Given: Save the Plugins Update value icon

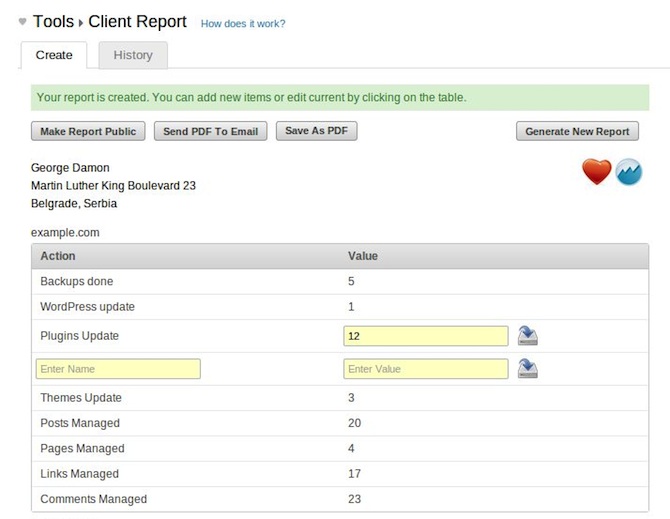Looking at the screenshot, I should pos(528,336).
